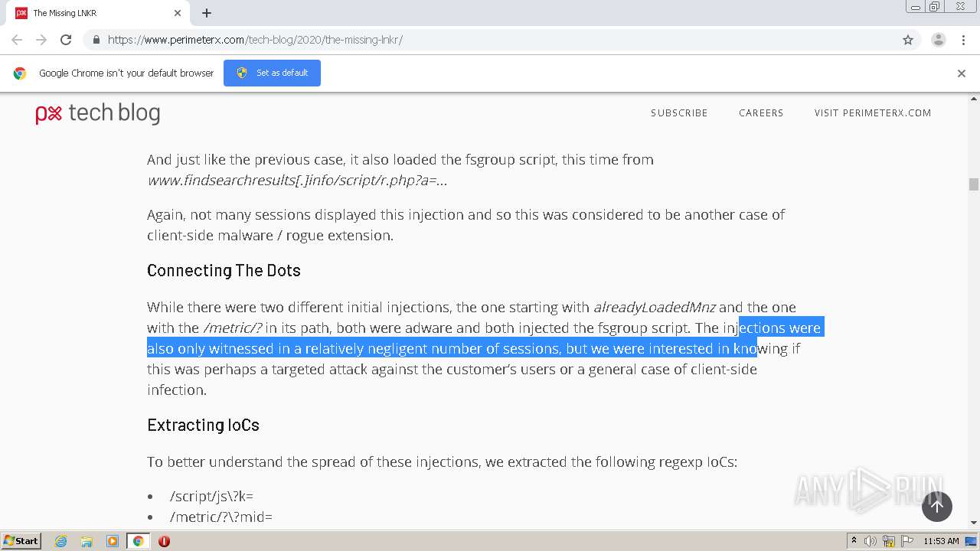Open Internet Explorer from the taskbar
The height and width of the screenshot is (551, 980).
tap(60, 541)
